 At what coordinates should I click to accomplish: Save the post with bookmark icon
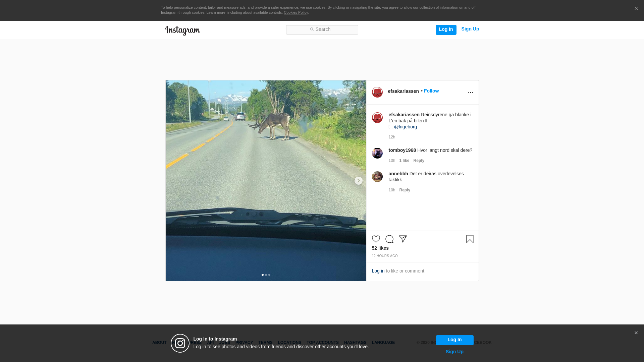click(470, 239)
